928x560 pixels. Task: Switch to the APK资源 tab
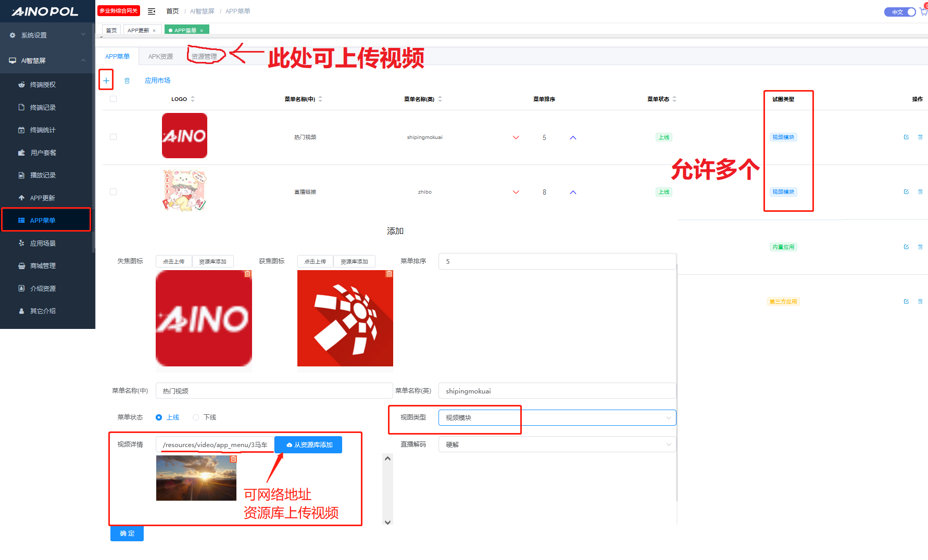click(160, 57)
